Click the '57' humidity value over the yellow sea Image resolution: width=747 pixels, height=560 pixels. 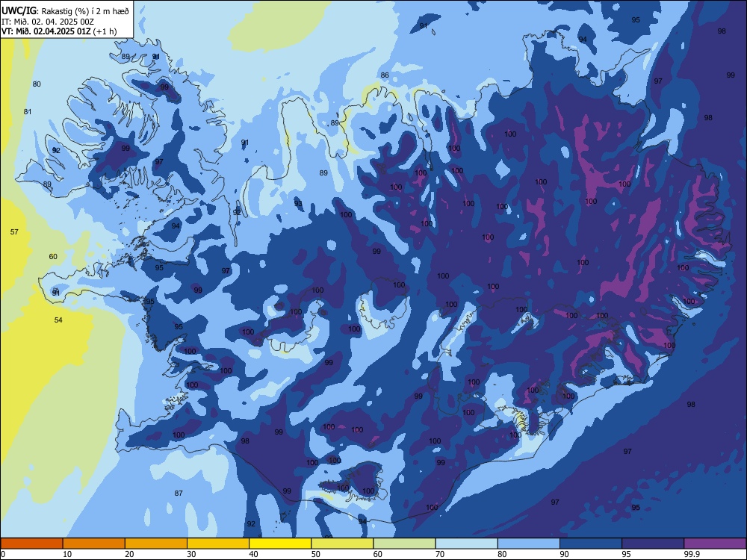pos(14,232)
